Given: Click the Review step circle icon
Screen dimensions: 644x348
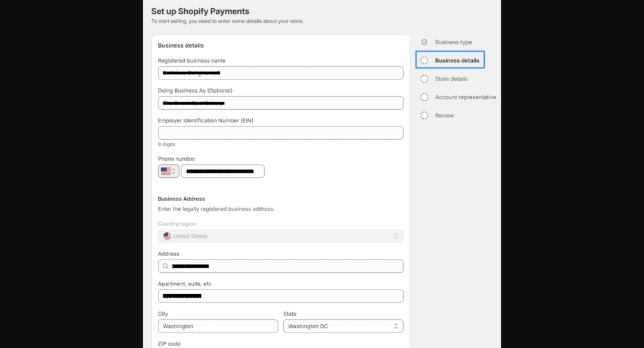Looking at the screenshot, I should [424, 115].
